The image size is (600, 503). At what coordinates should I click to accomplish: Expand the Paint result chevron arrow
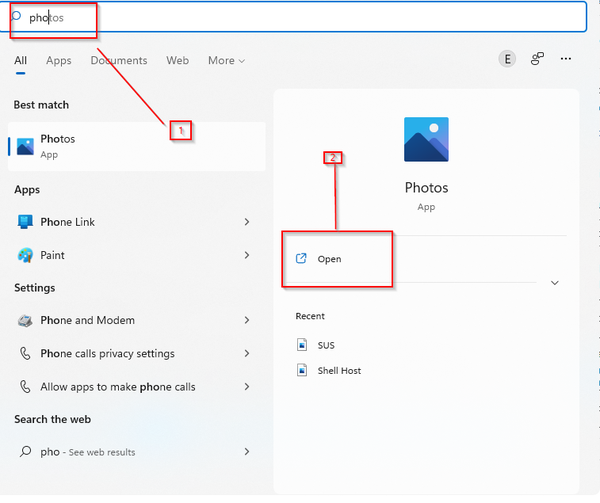pyautogui.click(x=247, y=255)
